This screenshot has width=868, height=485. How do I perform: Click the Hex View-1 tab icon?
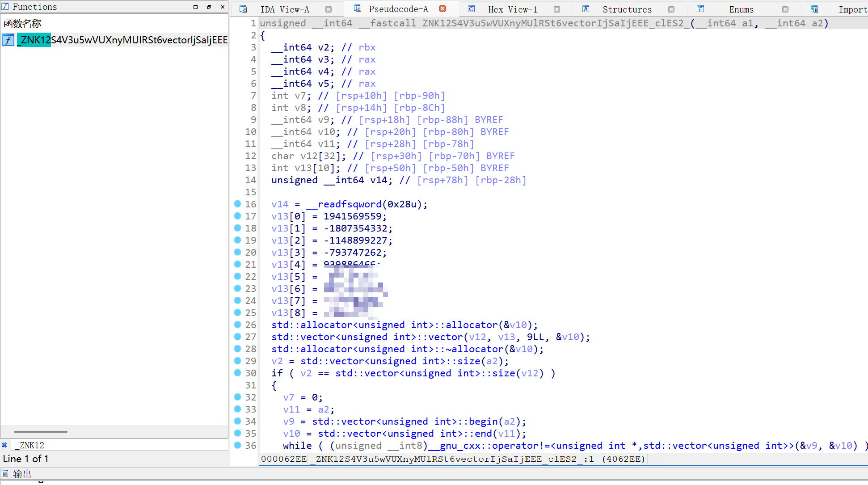[471, 9]
